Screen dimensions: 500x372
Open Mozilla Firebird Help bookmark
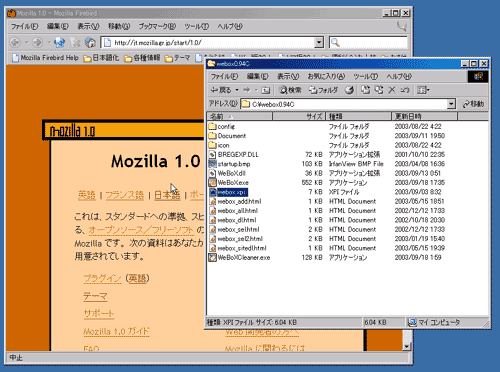[45, 58]
